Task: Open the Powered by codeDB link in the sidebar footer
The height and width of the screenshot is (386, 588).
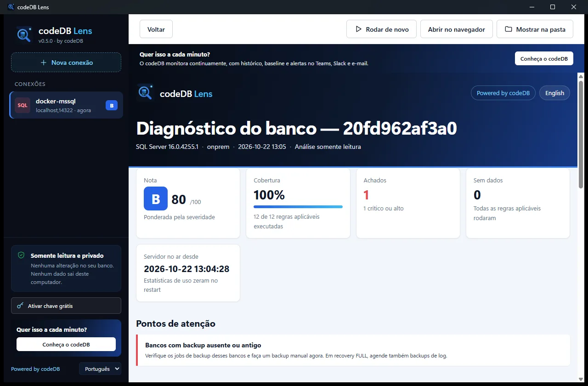Action: (35, 369)
